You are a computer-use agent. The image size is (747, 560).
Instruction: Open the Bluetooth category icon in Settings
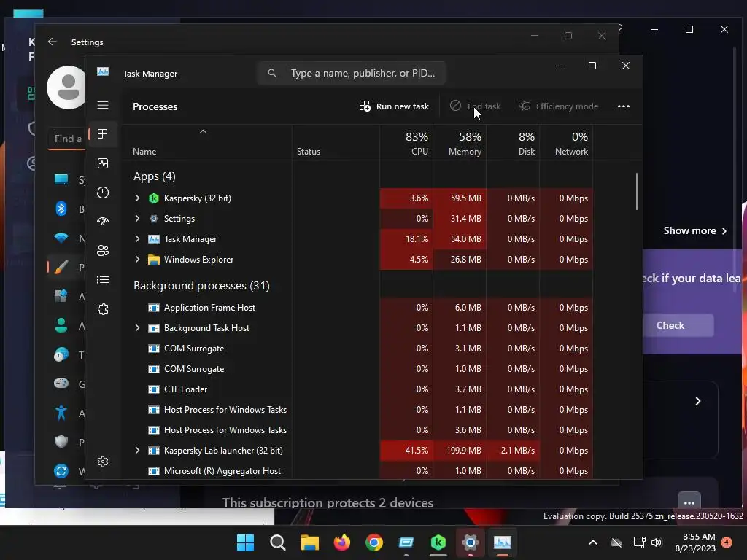[61, 209]
